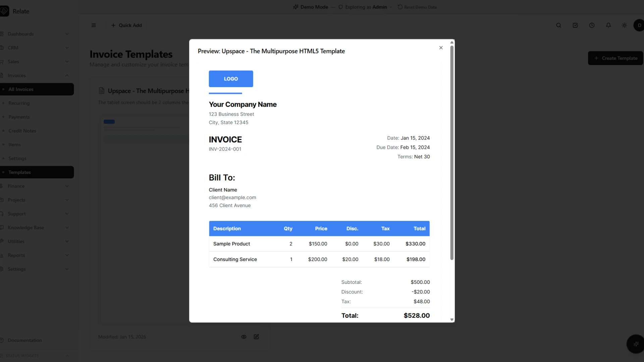Click the Total column header
This screenshot has height=362, width=644.
419,229
